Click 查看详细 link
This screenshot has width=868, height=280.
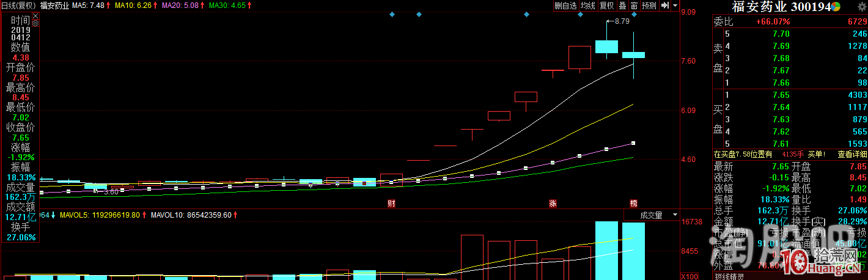pyautogui.click(x=852, y=154)
